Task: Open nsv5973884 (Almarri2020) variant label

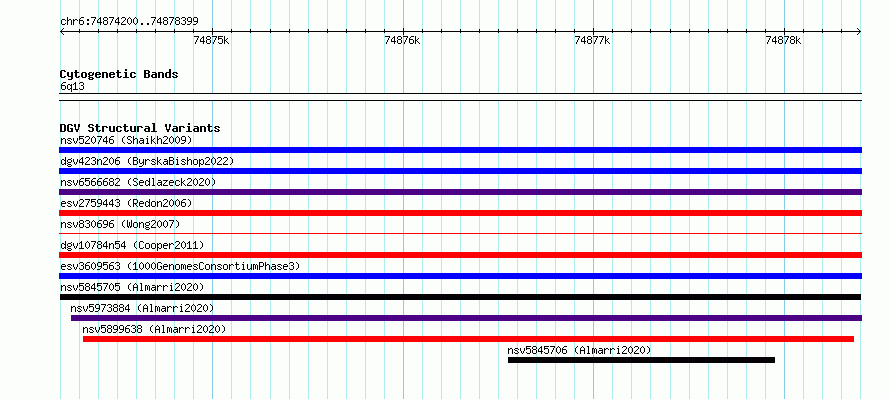Action: click(x=142, y=308)
